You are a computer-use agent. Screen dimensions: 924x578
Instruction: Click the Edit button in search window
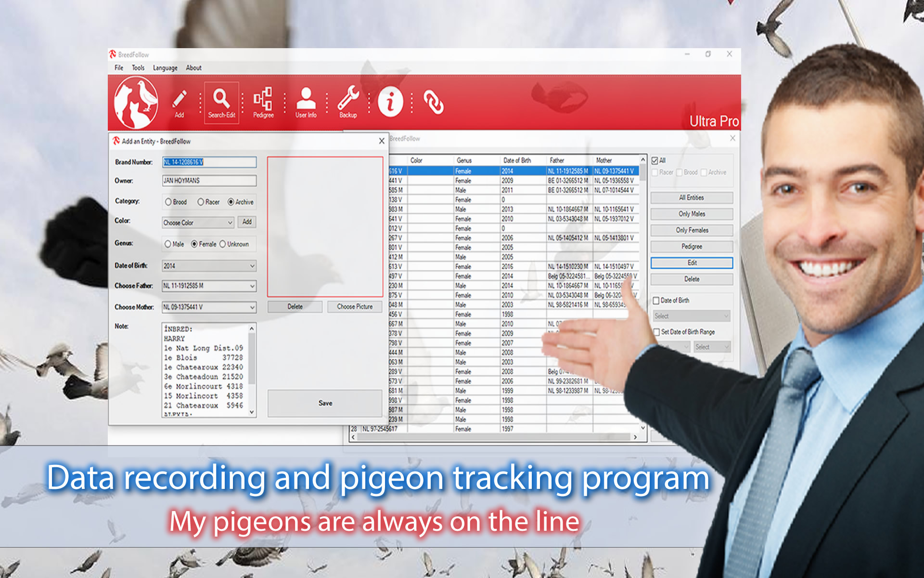692,263
